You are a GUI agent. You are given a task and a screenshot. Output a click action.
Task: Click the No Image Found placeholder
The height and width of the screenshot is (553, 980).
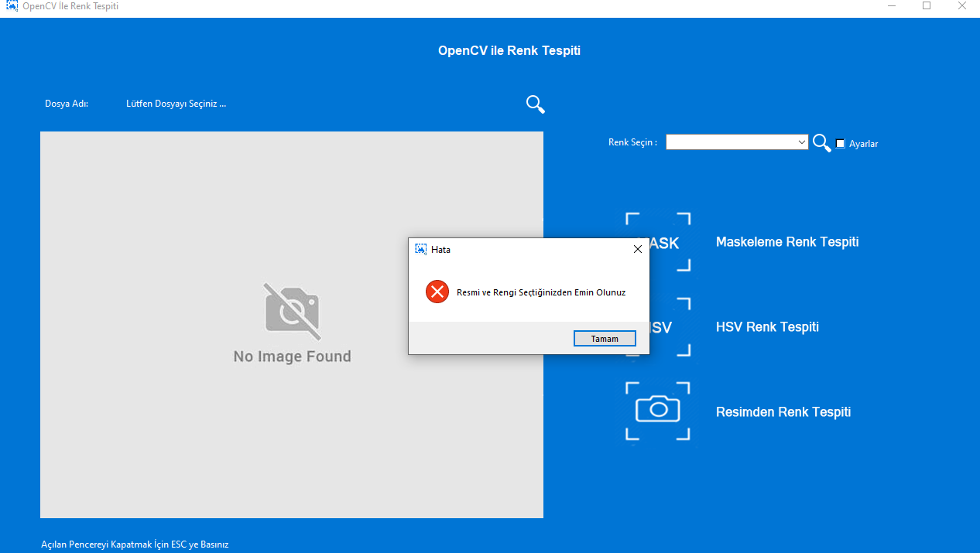pyautogui.click(x=292, y=325)
